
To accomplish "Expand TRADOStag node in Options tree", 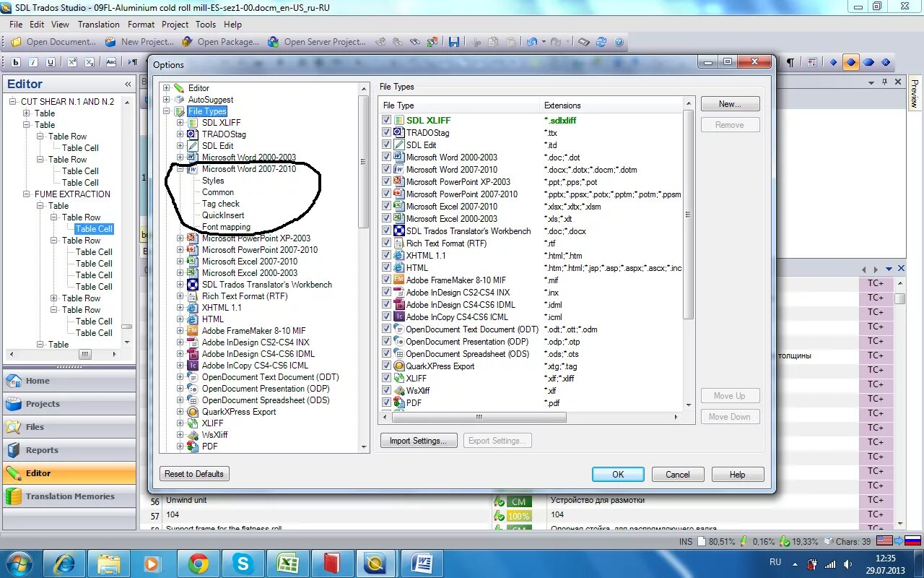I will 180,134.
